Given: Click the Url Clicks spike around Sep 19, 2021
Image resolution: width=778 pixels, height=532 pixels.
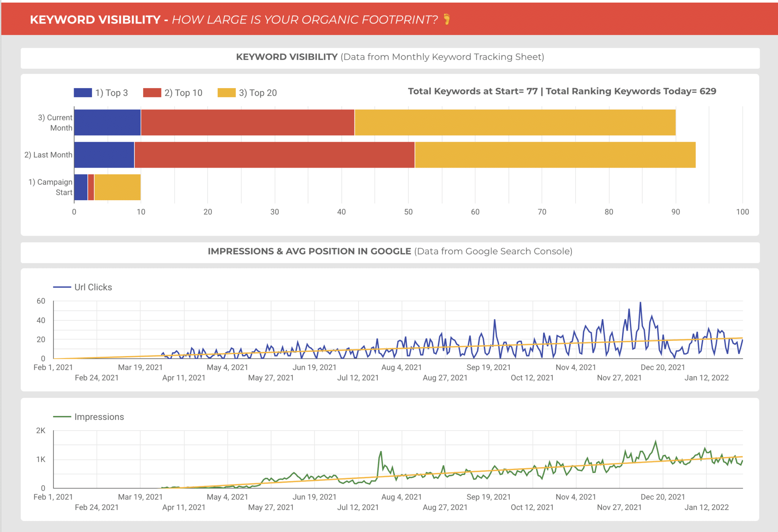Looking at the screenshot, I should (x=495, y=321).
